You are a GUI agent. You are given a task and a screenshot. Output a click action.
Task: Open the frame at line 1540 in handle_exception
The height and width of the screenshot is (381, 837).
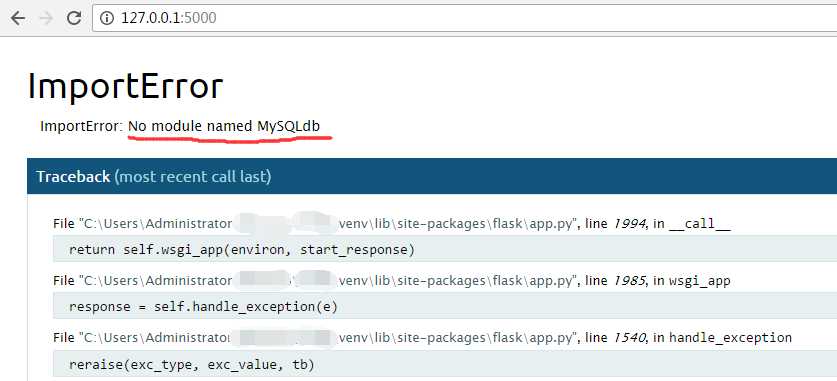click(422, 338)
